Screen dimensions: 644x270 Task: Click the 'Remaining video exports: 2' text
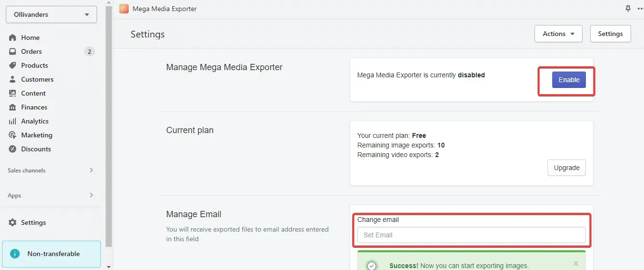(x=398, y=155)
